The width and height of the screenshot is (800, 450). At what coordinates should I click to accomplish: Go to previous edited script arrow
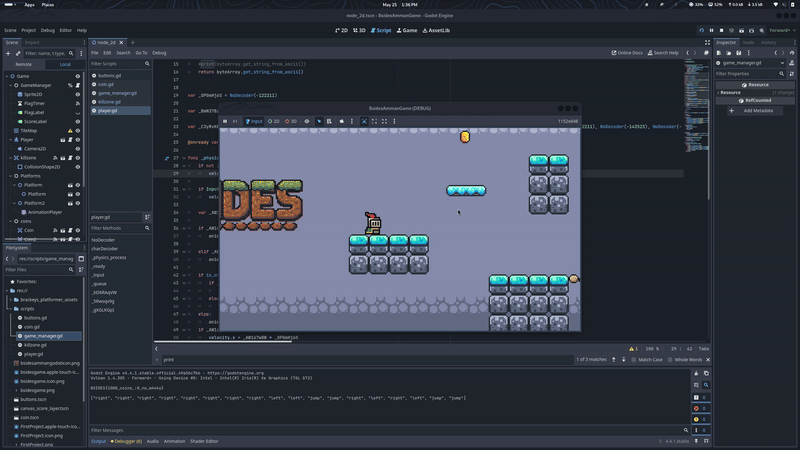pos(687,53)
